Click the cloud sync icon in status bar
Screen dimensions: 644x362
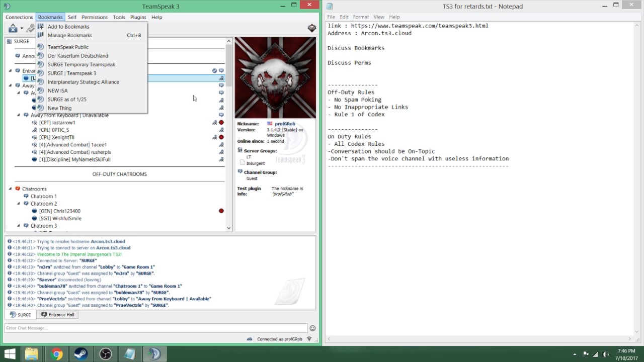250,339
